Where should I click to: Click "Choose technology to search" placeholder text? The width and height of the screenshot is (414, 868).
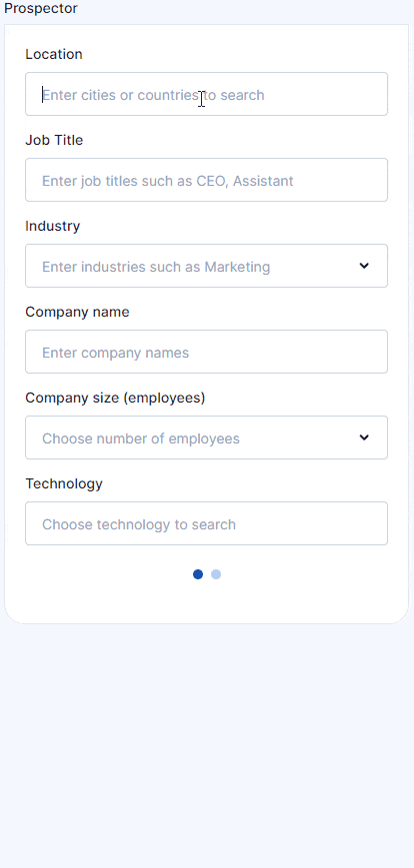point(139,524)
